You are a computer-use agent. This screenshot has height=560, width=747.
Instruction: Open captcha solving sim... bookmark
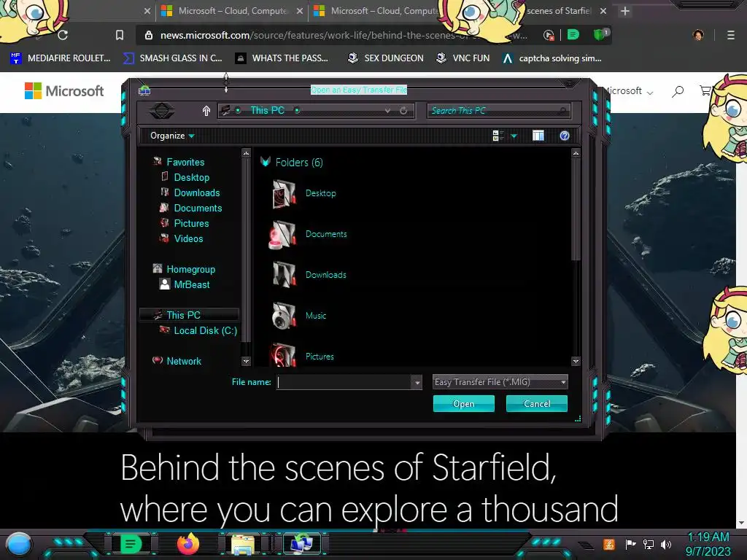552,58
